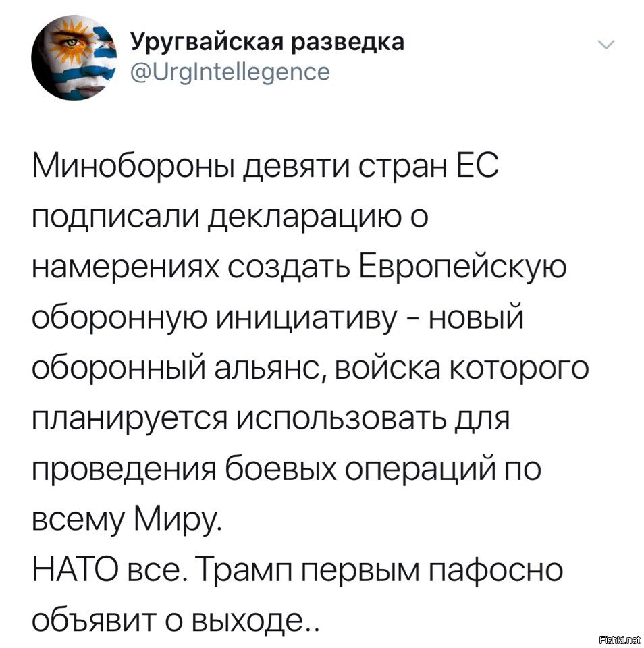Open the tweet options chevron menu
Image resolution: width=644 pixels, height=648 pixels.
(606, 45)
